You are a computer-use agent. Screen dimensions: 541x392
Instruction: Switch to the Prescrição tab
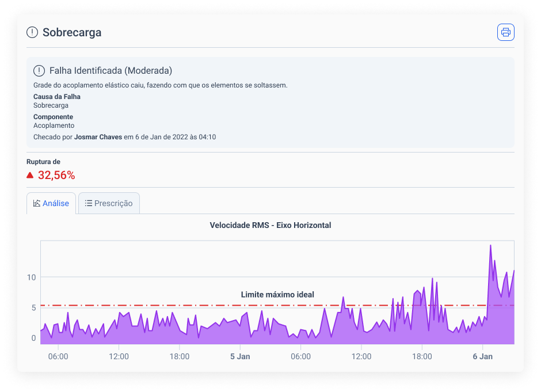point(109,203)
